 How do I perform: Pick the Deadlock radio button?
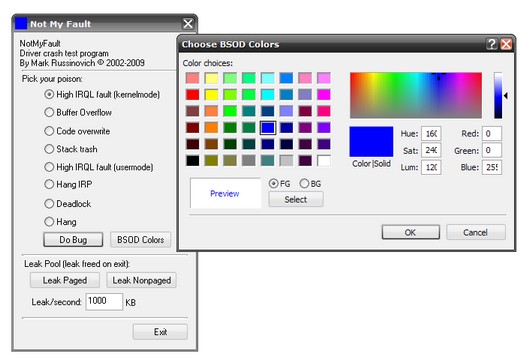pos(49,203)
